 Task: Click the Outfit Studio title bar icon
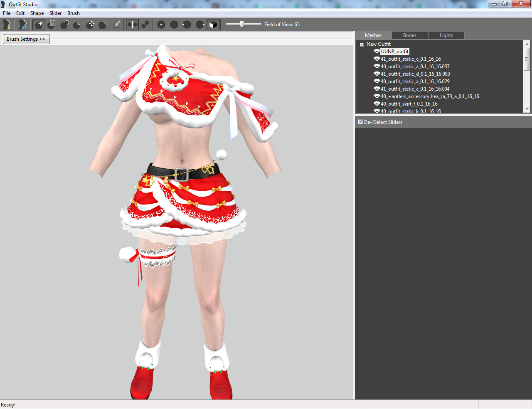(3, 5)
